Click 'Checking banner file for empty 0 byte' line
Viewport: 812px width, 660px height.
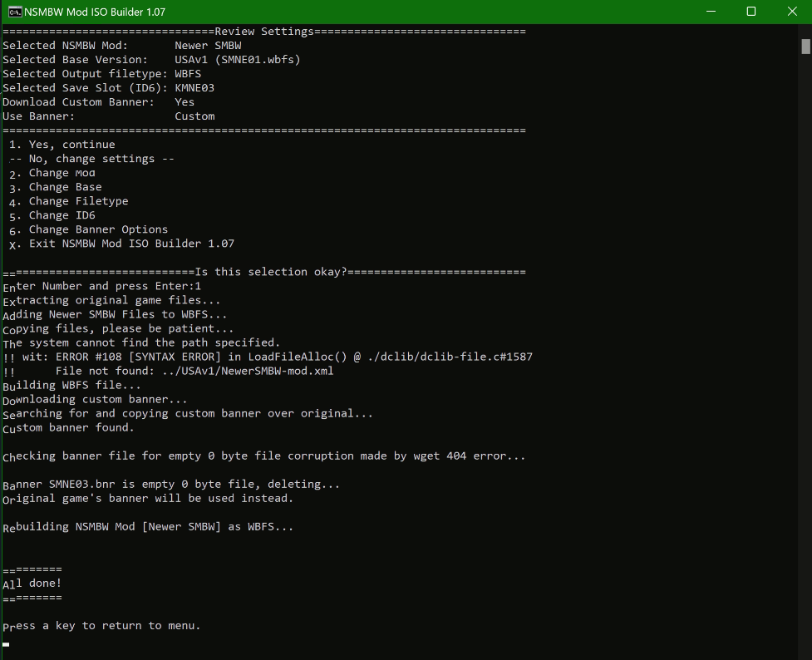tap(264, 456)
